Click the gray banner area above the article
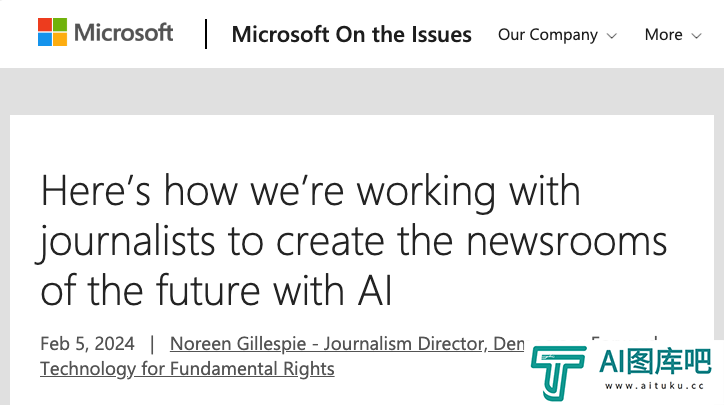This screenshot has width=724, height=405. tap(362, 91)
